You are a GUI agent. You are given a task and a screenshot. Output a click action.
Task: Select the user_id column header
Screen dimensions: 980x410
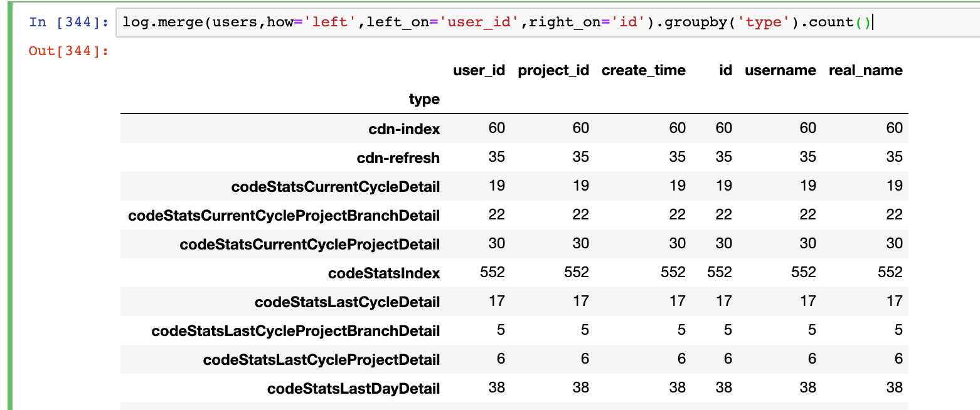pos(479,70)
